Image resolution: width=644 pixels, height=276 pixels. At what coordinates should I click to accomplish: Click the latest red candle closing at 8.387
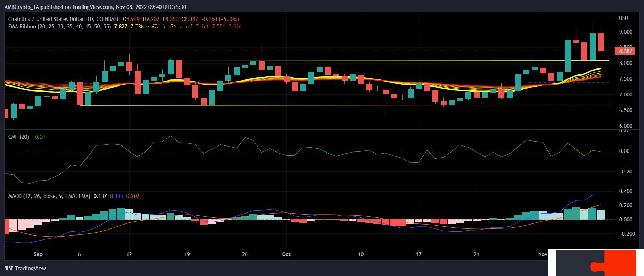coord(601,42)
